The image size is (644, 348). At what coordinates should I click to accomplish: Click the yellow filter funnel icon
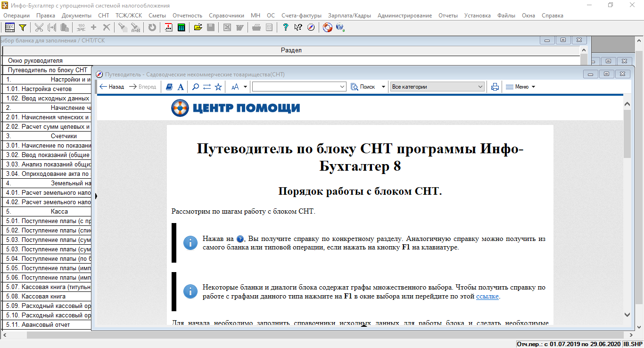click(22, 27)
